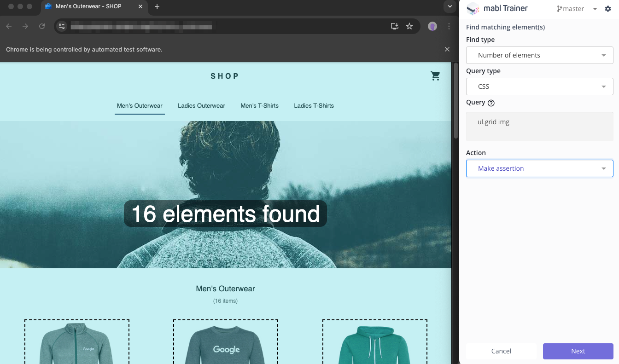Open mabl Trainer settings gear

[x=607, y=9]
